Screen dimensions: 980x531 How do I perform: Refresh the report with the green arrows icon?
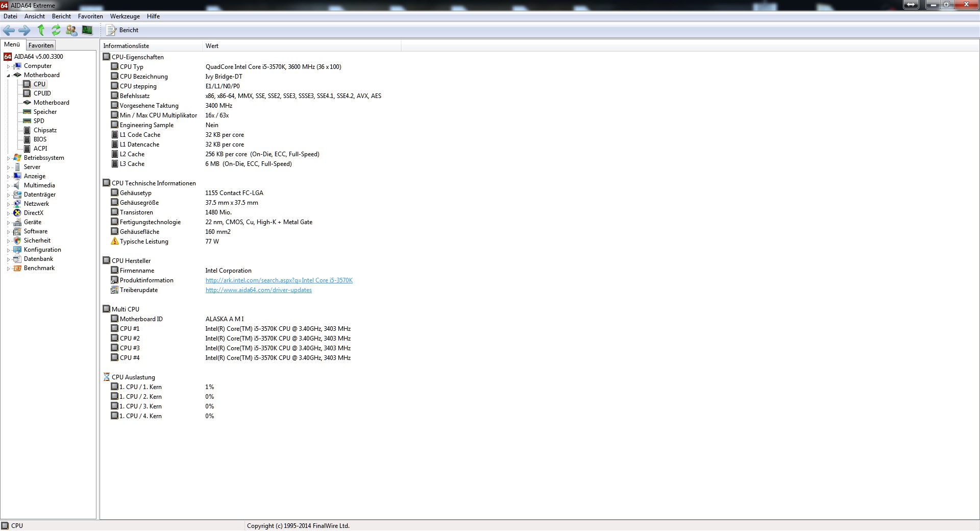pos(56,30)
